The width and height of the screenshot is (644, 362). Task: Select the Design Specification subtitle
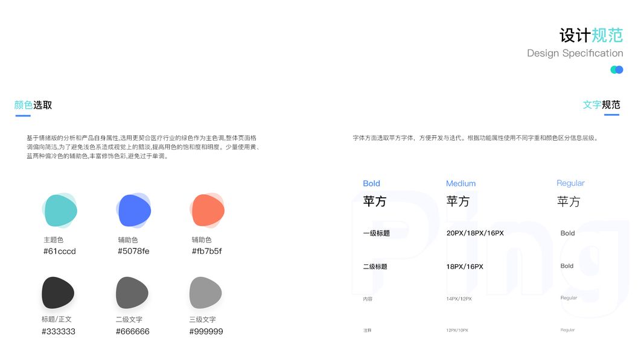tap(575, 53)
